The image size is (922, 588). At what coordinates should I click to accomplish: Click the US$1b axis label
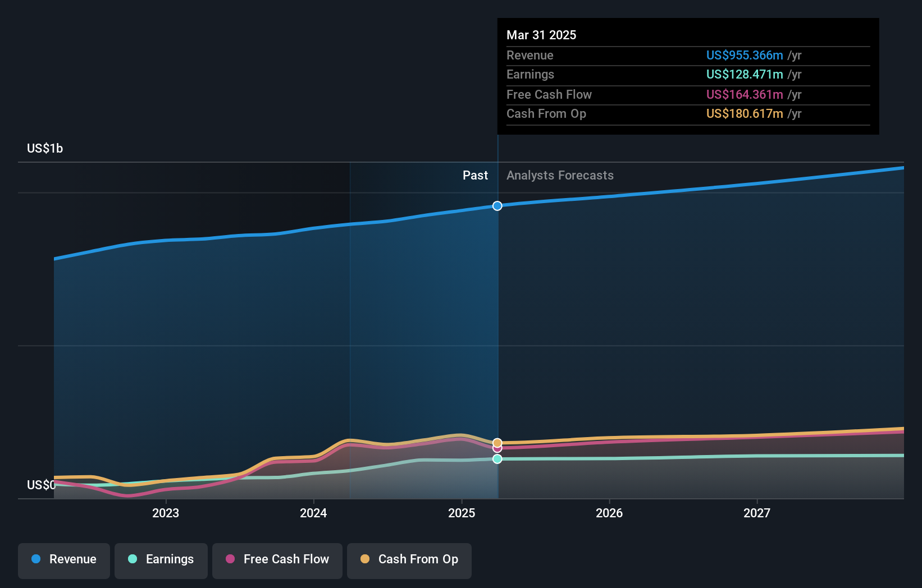[45, 148]
